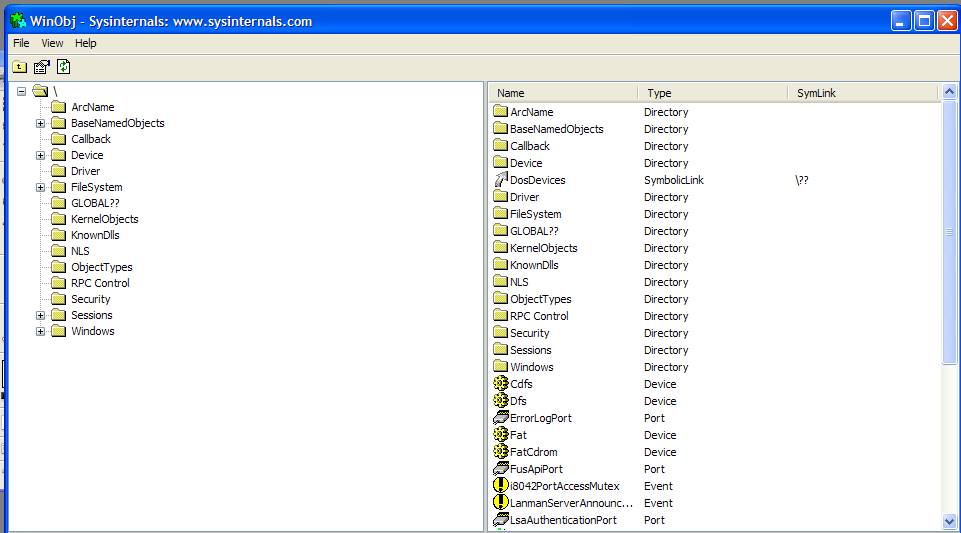Close the WinObj window

click(948, 21)
